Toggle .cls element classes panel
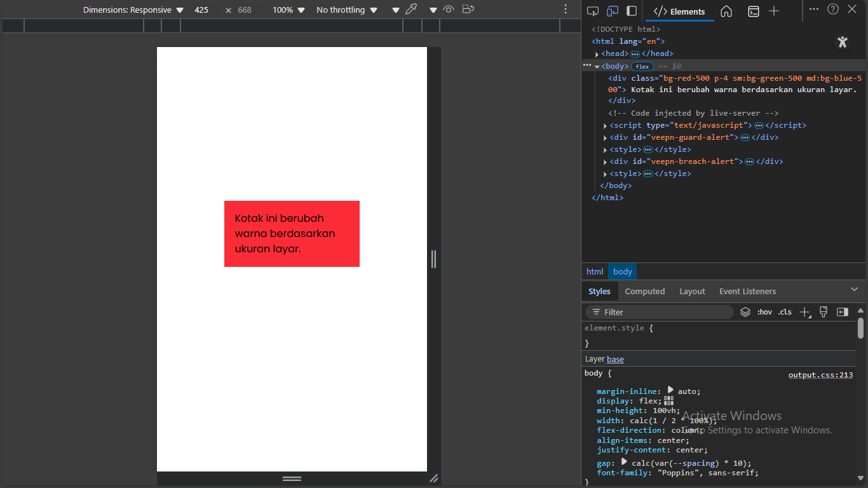The width and height of the screenshot is (868, 488). pyautogui.click(x=785, y=312)
